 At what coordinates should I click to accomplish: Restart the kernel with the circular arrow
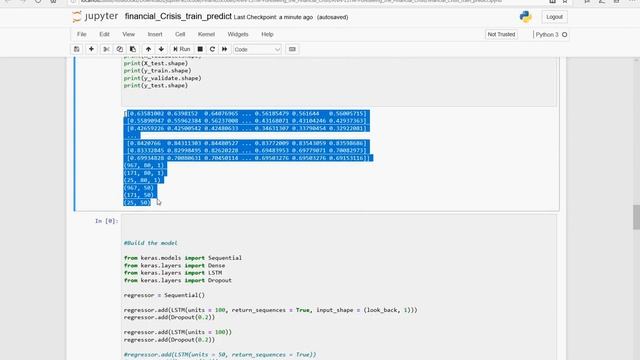[212, 49]
